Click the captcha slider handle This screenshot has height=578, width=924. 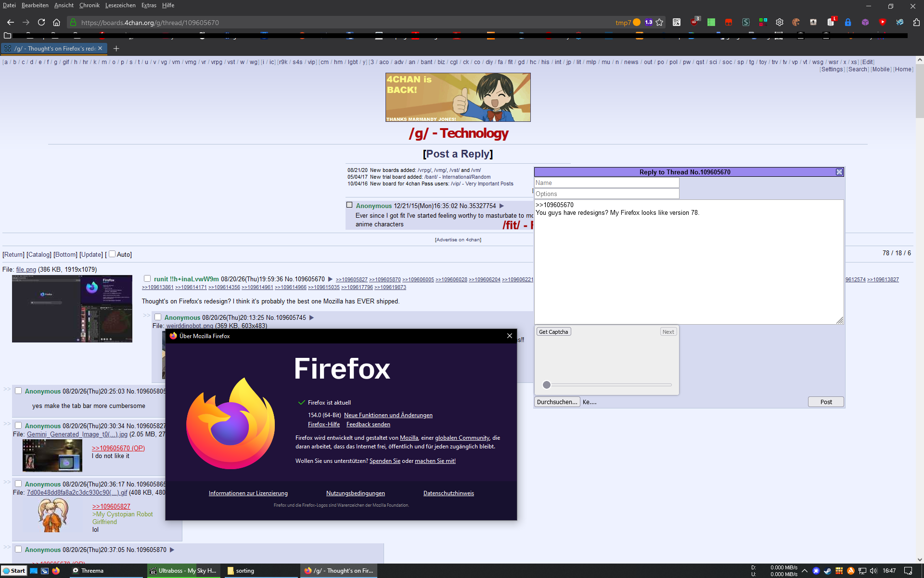pos(546,385)
